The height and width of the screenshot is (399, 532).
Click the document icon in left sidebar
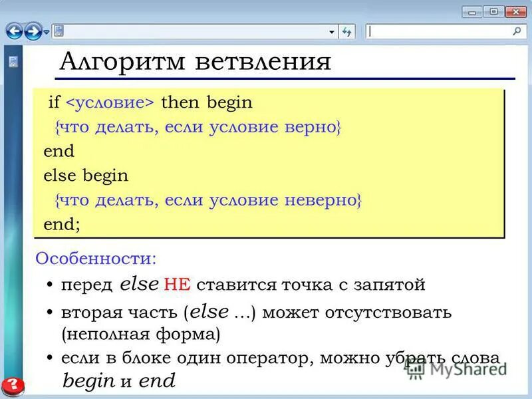tap(13, 61)
